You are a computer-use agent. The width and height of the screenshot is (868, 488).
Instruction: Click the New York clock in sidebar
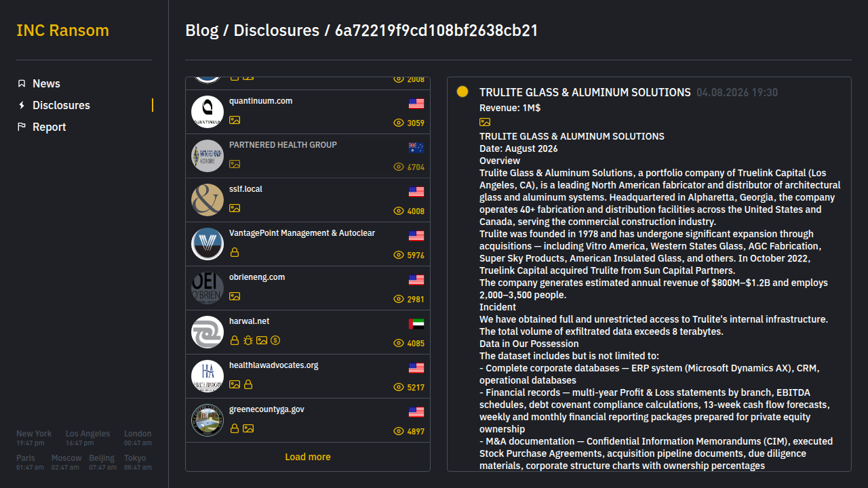click(x=34, y=438)
